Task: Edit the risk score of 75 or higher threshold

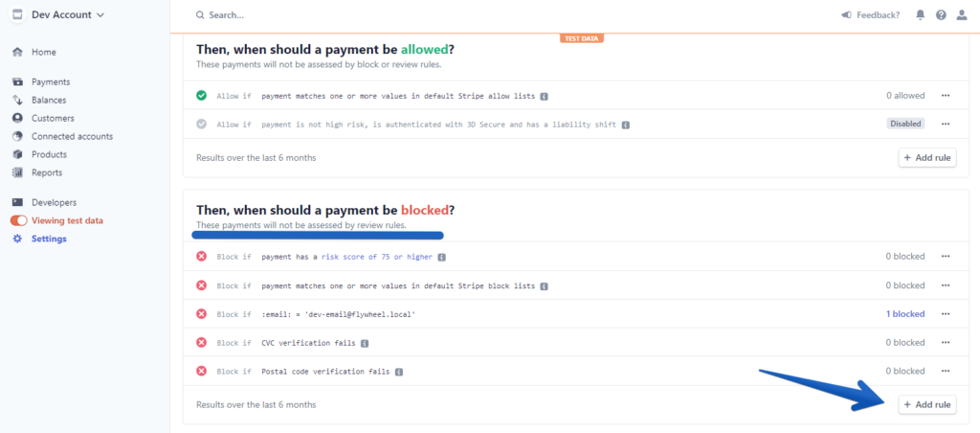Action: pos(377,257)
